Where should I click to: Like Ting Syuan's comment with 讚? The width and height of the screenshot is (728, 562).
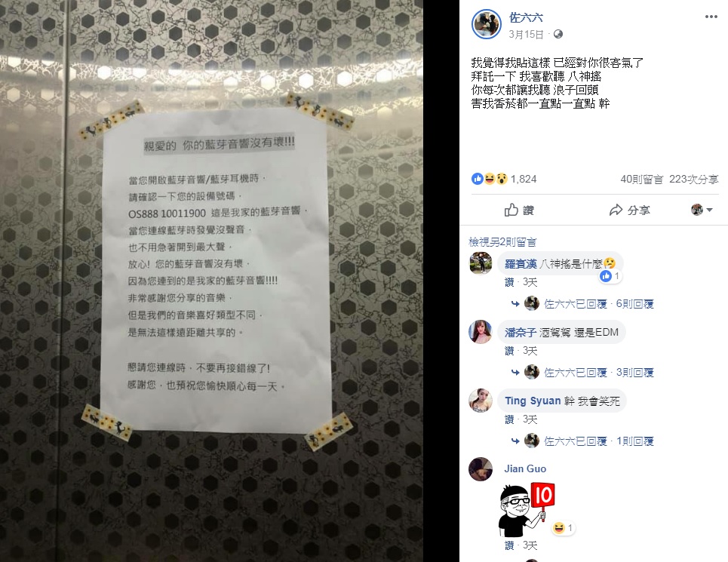(x=509, y=419)
